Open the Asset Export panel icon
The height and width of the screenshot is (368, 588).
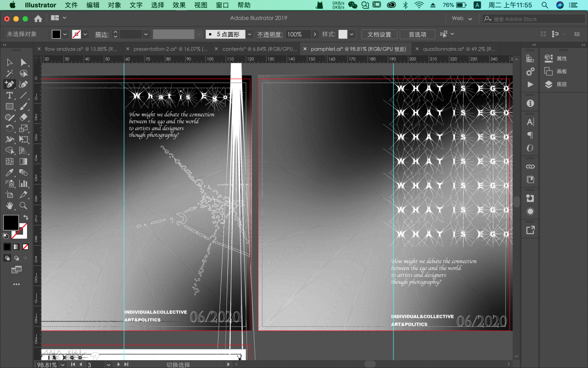530,230
